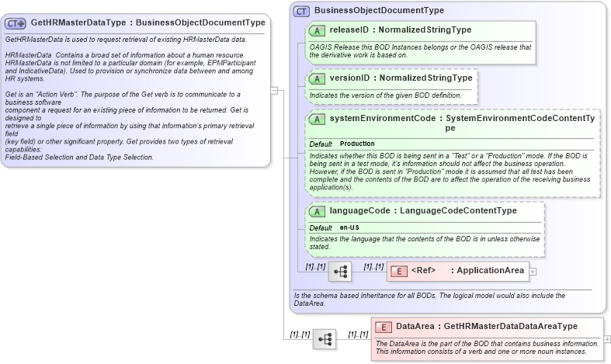Click the CT icon of GetHRMasterDataType
611x364 pixels.
tap(16, 23)
